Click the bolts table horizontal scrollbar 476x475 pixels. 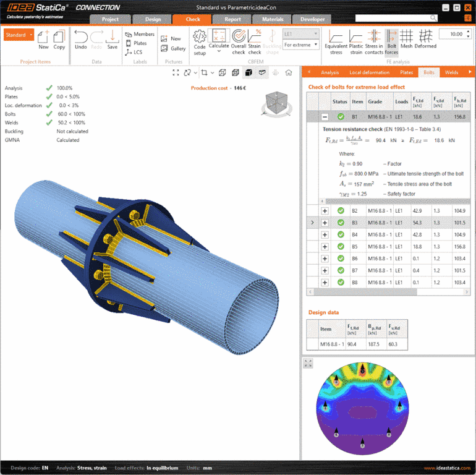365,292
